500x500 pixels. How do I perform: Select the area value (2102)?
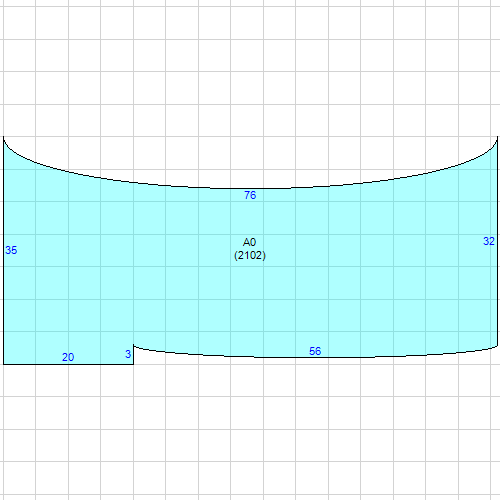[250, 255]
